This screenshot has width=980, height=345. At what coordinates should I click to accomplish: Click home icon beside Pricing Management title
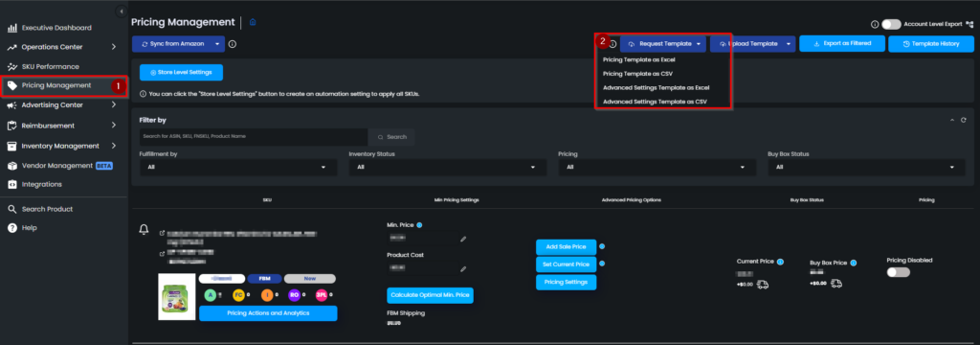253,22
